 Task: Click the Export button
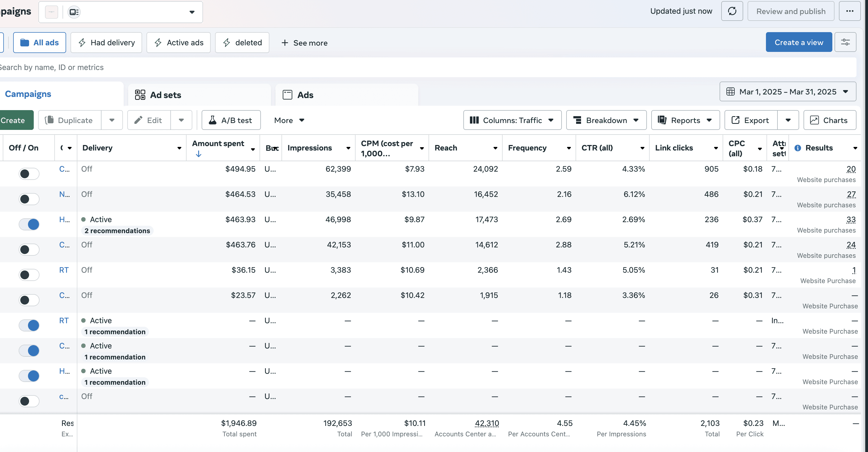click(751, 120)
